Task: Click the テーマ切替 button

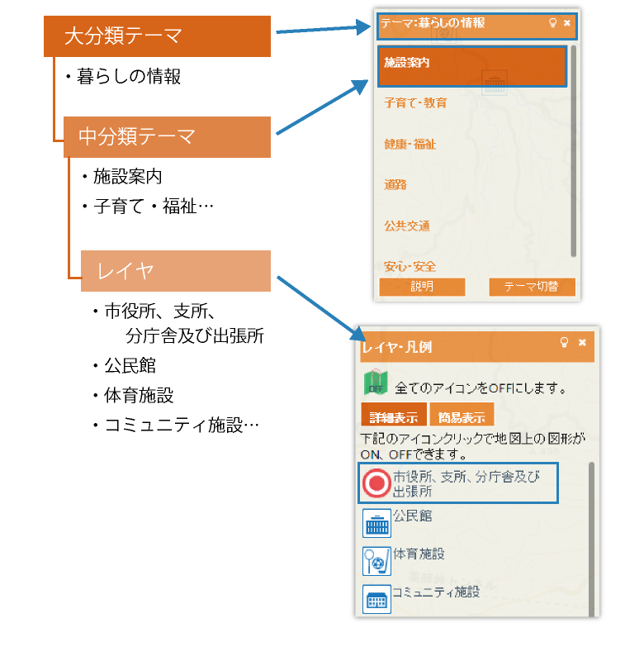Action: pos(532,287)
